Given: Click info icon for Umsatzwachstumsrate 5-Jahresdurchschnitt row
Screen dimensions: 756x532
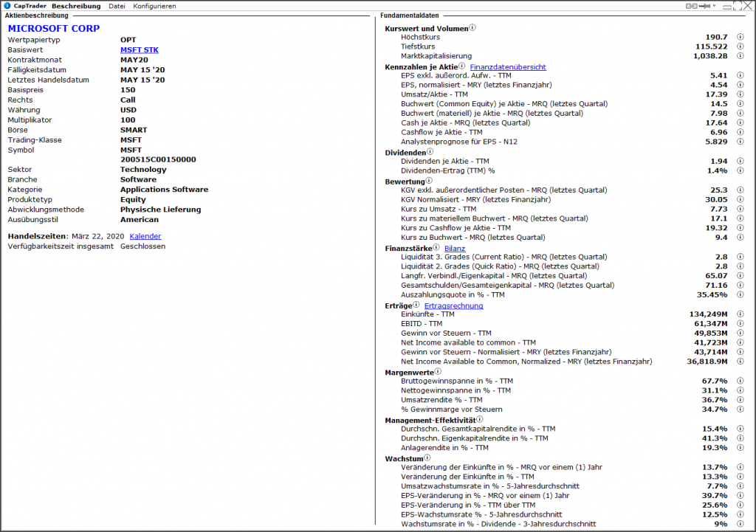Looking at the screenshot, I should point(740,486).
